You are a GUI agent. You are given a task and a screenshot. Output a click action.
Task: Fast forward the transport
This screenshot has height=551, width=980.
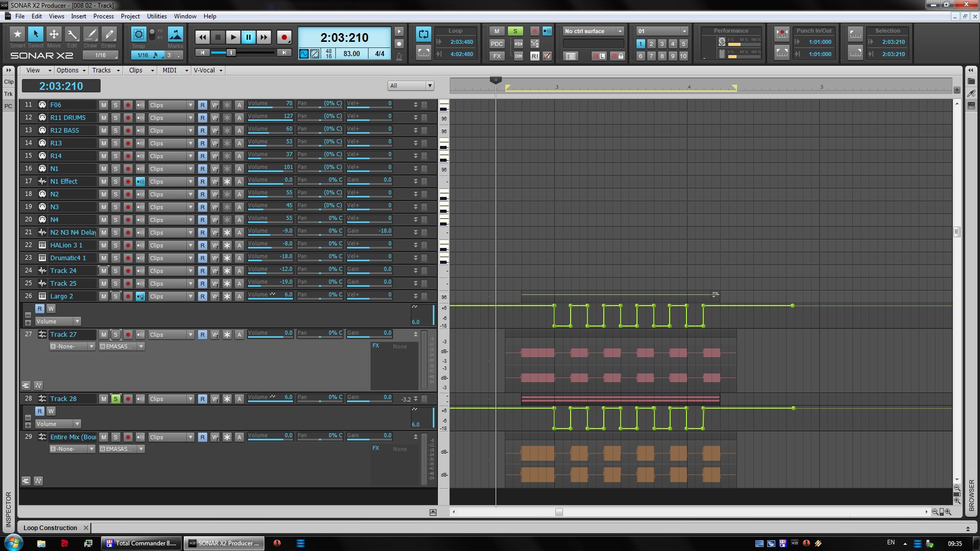coord(264,37)
